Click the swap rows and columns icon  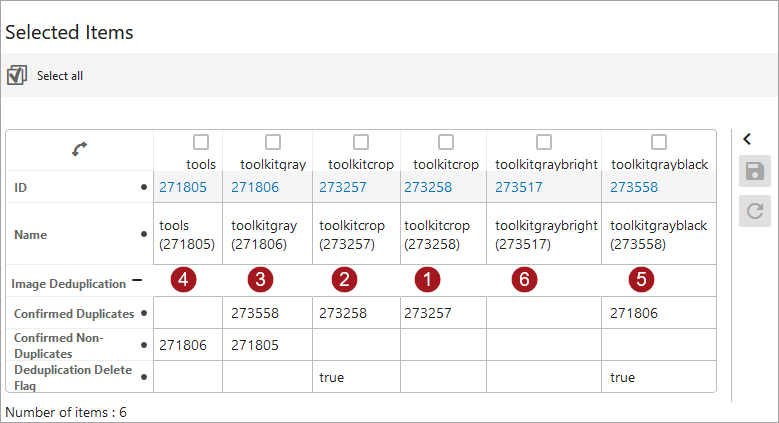[80, 149]
